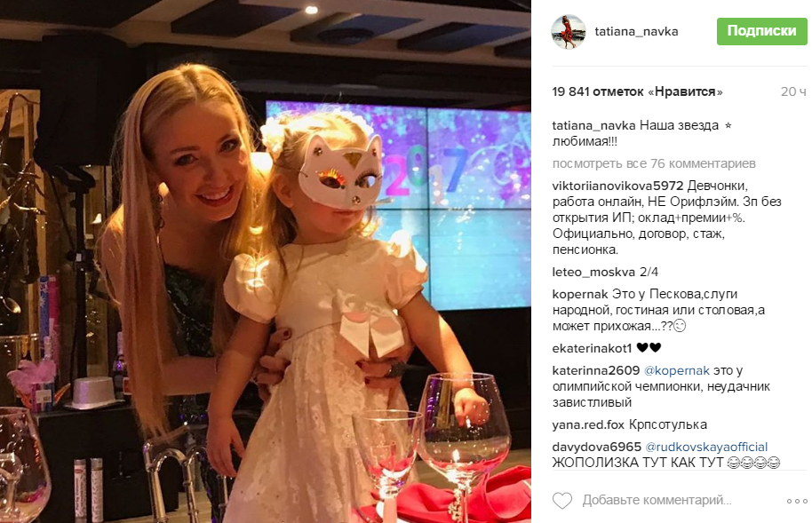Open the three-dot more options menu

797,501
